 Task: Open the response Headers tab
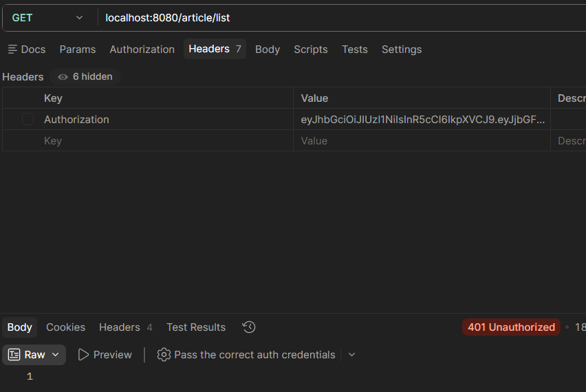coord(126,327)
